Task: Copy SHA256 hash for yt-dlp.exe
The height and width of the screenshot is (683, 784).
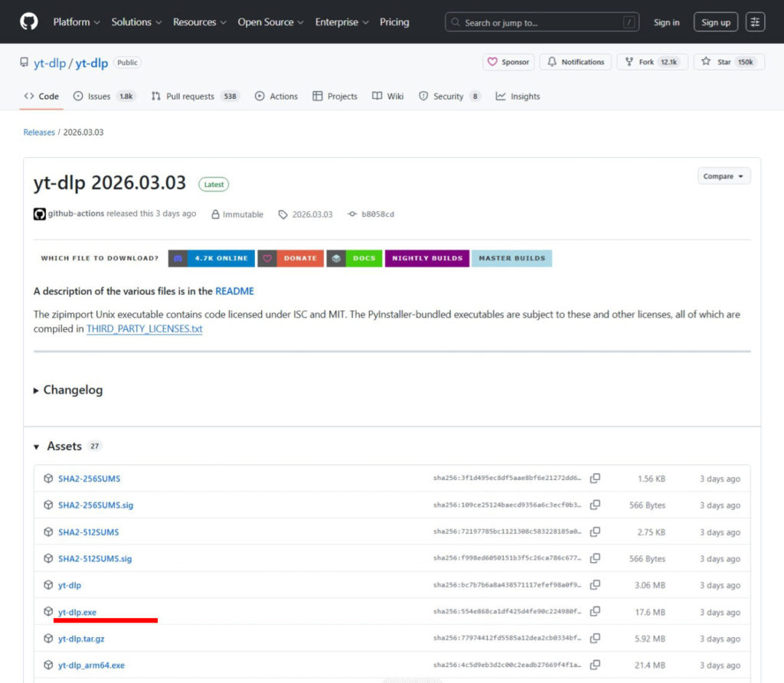Action: click(595, 612)
